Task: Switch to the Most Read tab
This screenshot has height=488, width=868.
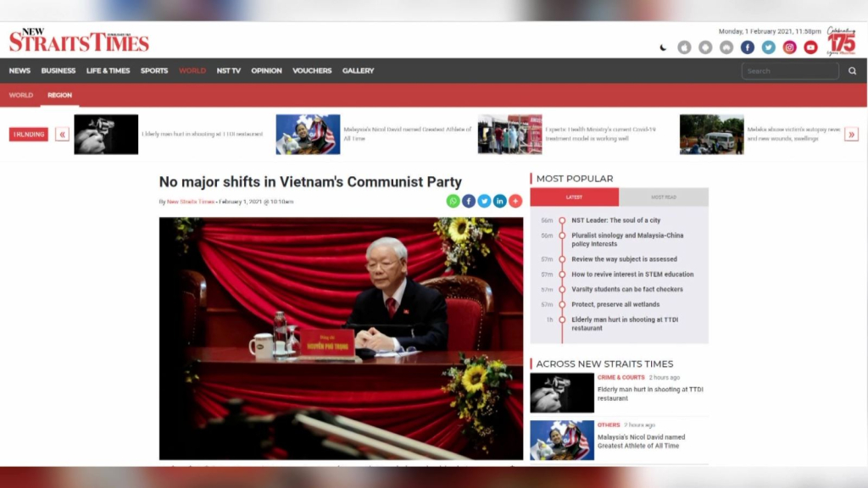Action: (x=664, y=197)
